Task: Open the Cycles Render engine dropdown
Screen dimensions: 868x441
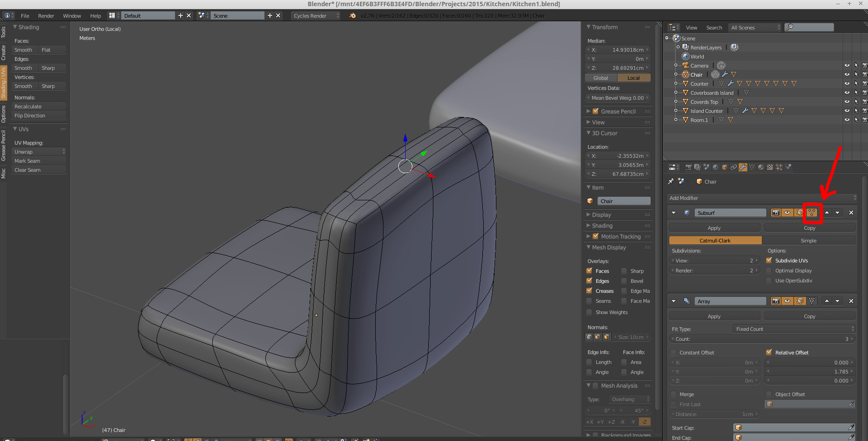Action: coord(315,15)
